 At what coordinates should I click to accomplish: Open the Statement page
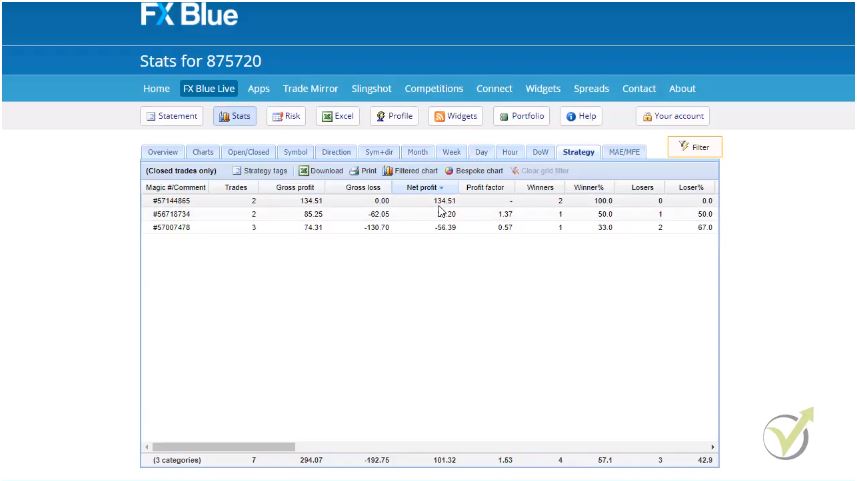[x=172, y=116]
